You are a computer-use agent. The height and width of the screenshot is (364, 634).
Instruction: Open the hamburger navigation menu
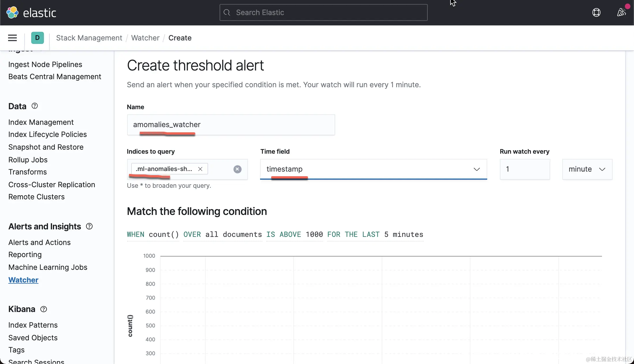pyautogui.click(x=12, y=38)
